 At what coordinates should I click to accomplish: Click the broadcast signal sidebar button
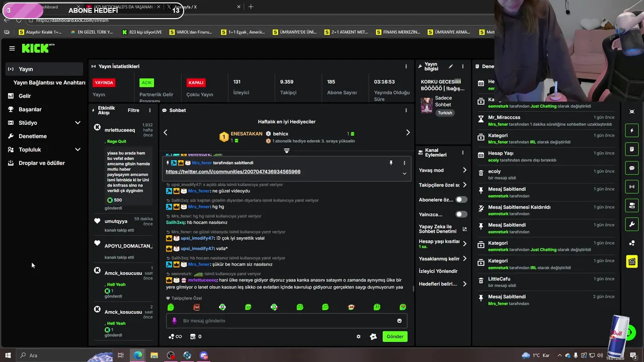pyautogui.click(x=632, y=187)
